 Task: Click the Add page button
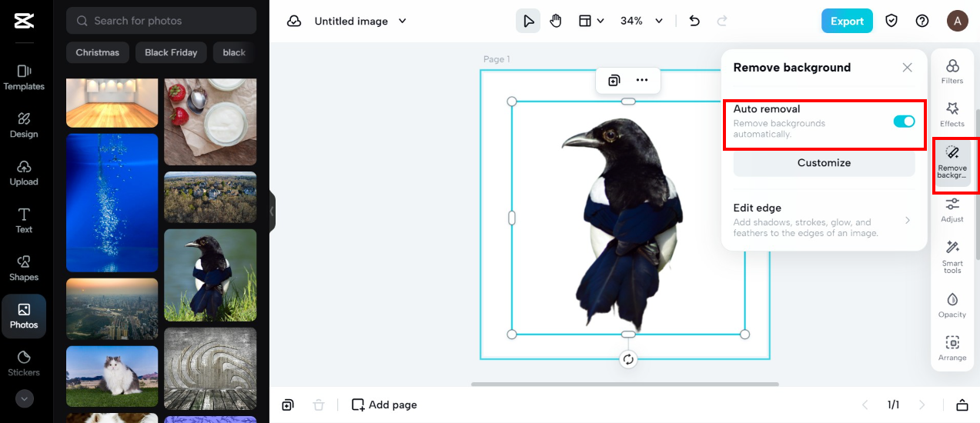385,405
